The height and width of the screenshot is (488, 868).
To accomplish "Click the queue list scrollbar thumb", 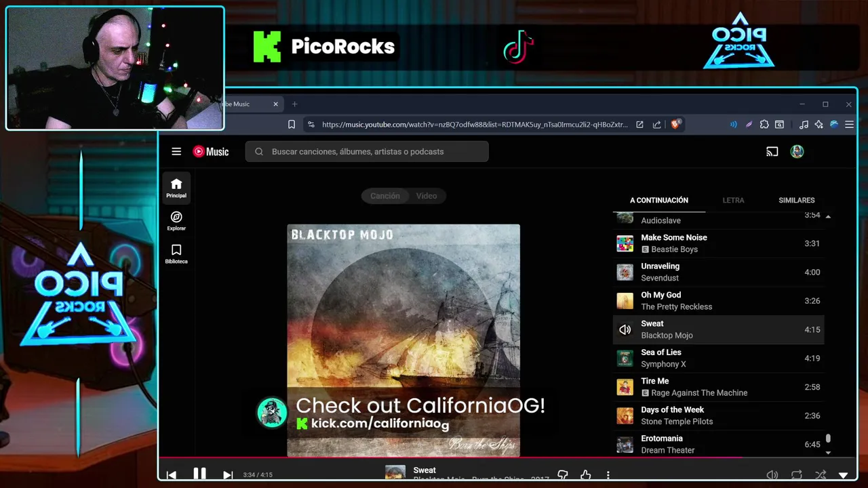I will 828,440.
